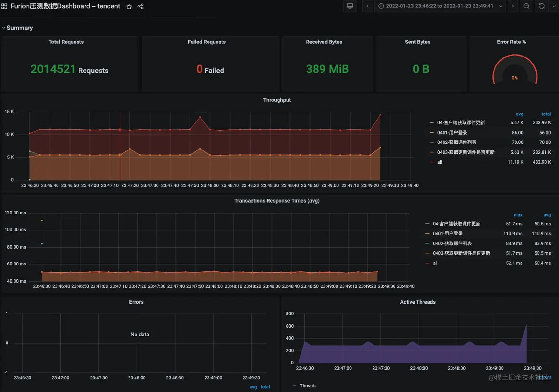Viewport: 559px width, 392px height.
Task: Click the share dashboard icon
Action: click(x=140, y=6)
